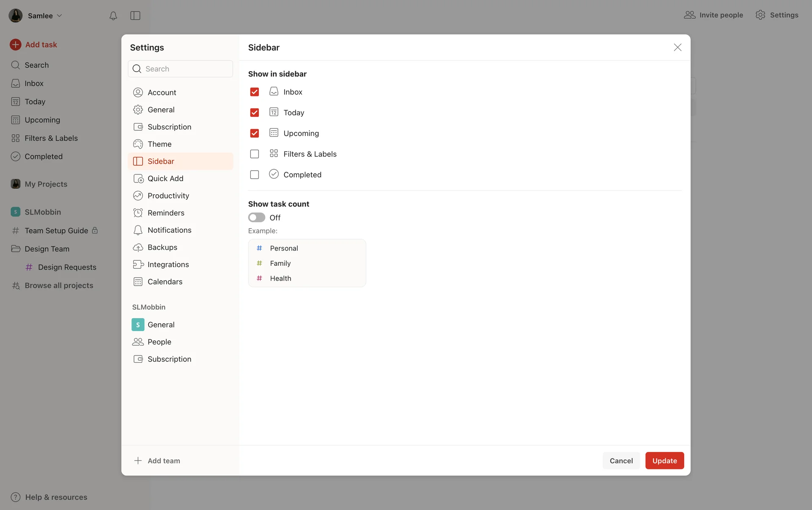Collapse the Design Team folder

pyautogui.click(x=16, y=249)
